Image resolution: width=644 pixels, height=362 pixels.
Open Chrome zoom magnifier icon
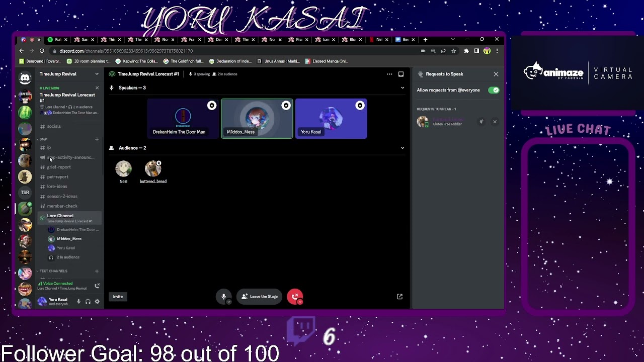point(433,51)
